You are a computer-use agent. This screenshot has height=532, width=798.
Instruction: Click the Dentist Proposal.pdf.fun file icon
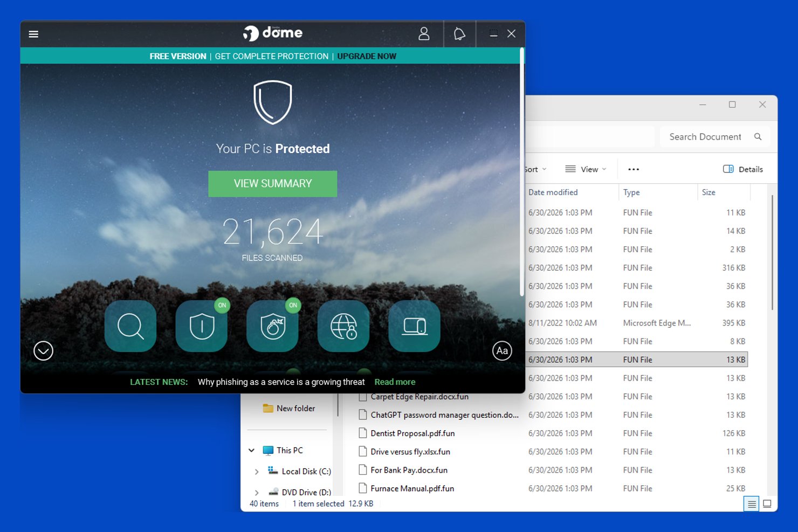[363, 433]
